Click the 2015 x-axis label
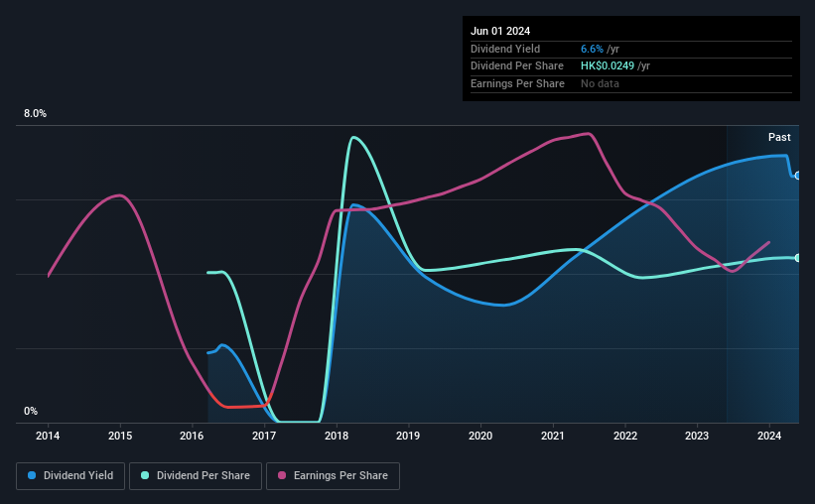The image size is (815, 504). pos(120,436)
